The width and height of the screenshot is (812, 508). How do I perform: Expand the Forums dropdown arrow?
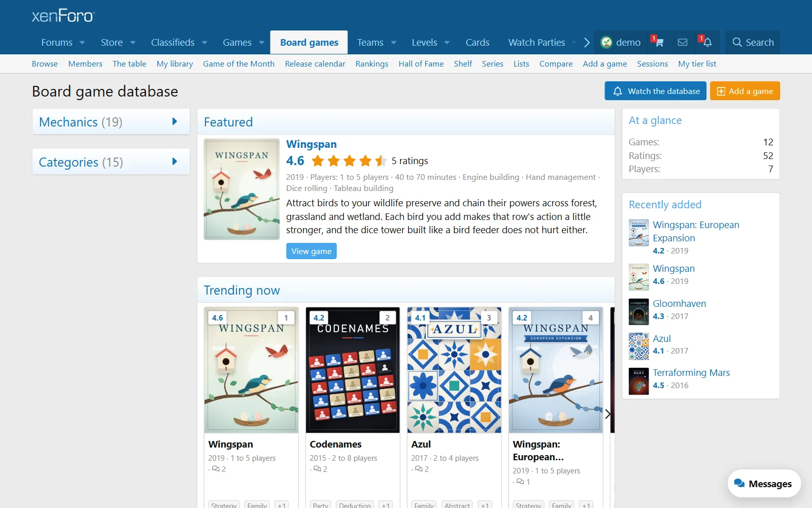tap(82, 43)
